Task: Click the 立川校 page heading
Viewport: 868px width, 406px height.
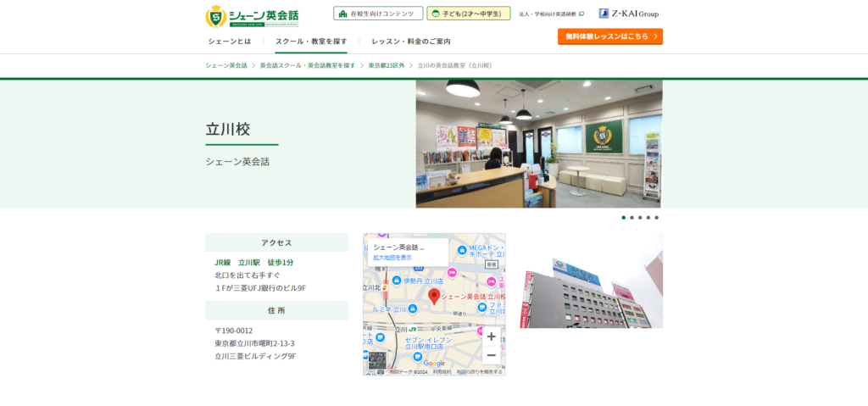Action: pyautogui.click(x=228, y=129)
